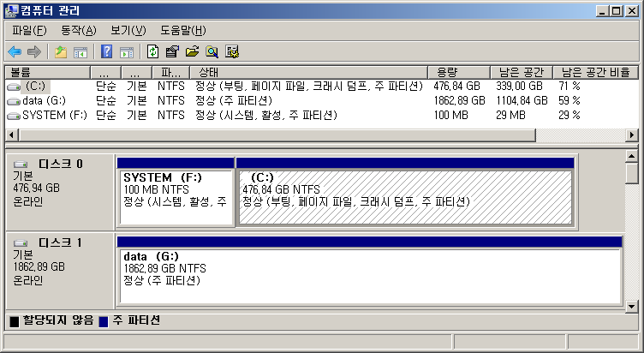Click the black 할당되지 않음 legend swatch

(x=15, y=322)
